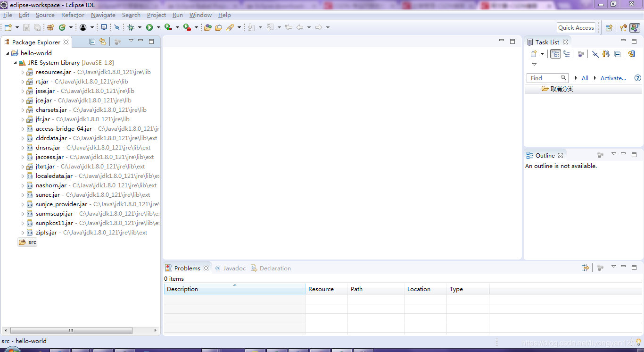The height and width of the screenshot is (352, 644).
Task: Click the Run External Tools icon
Action: [x=187, y=27]
